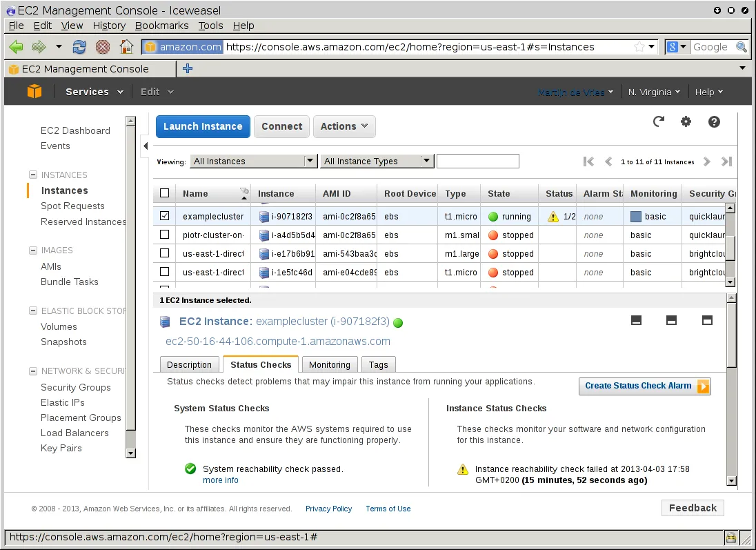The width and height of the screenshot is (756, 550).
Task: Open the Terms of Use link
Action: [x=388, y=509]
